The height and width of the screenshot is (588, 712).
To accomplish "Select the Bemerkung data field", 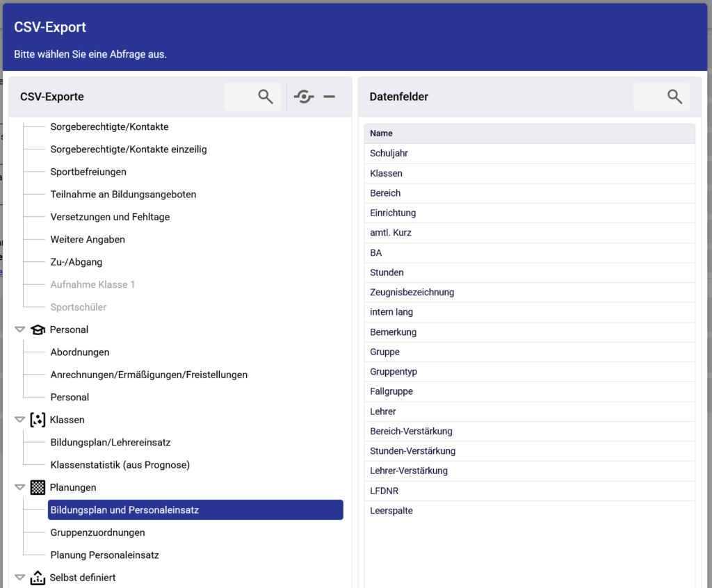I will (x=529, y=332).
